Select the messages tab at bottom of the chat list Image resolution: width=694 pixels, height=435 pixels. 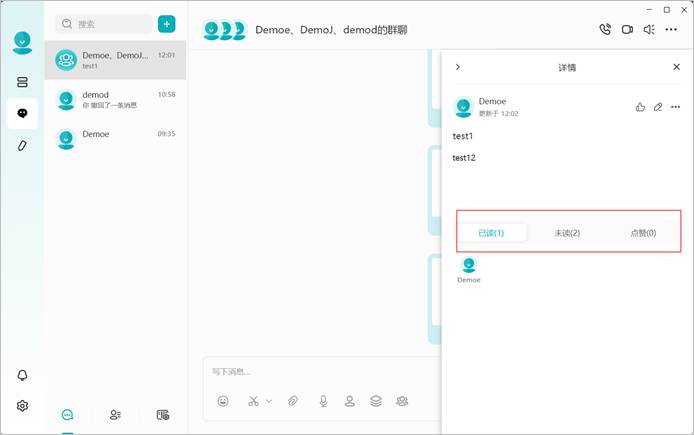tap(67, 415)
